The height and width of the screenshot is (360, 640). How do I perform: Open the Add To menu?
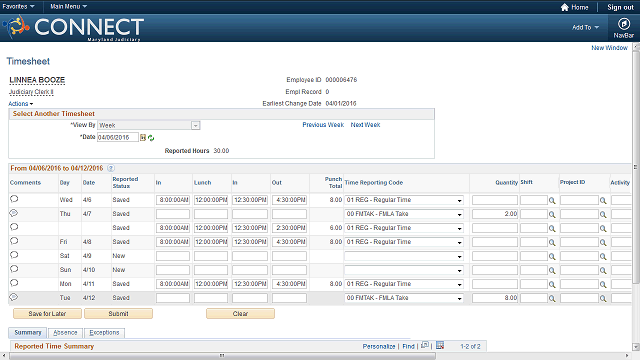(x=585, y=27)
